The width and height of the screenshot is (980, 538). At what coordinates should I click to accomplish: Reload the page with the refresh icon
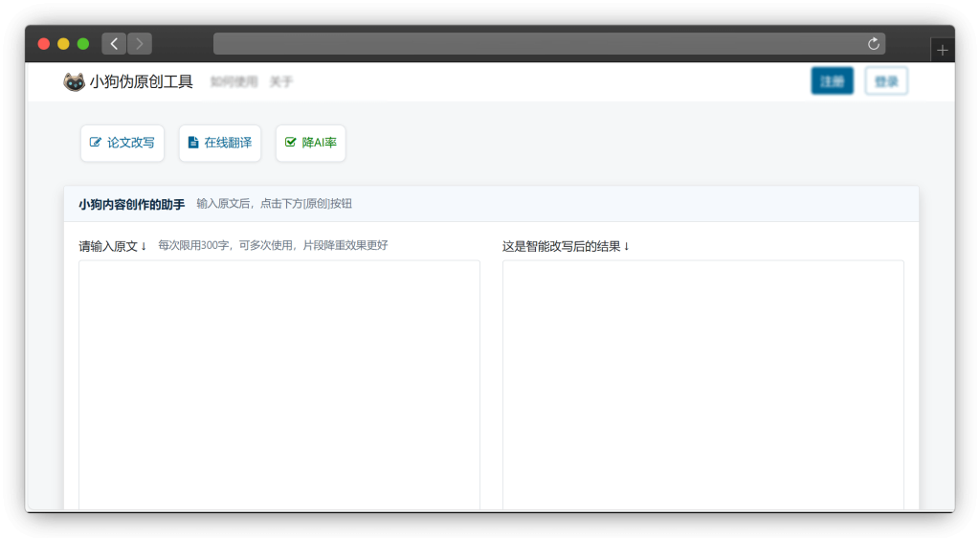(x=873, y=43)
